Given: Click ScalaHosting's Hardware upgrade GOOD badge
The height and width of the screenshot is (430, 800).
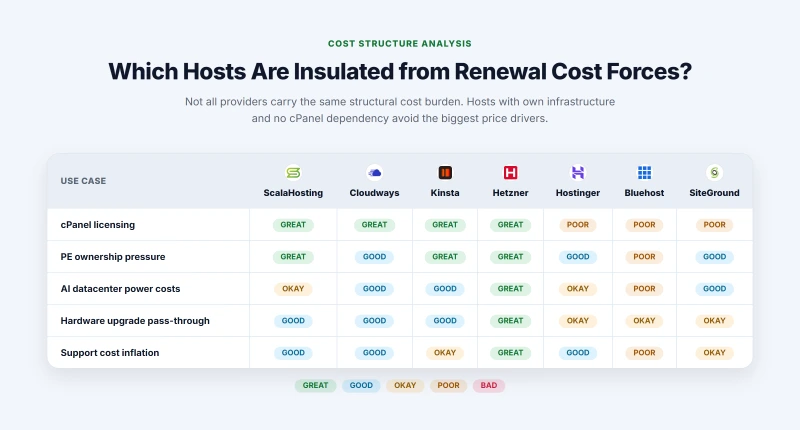Looking at the screenshot, I should (x=293, y=321).
